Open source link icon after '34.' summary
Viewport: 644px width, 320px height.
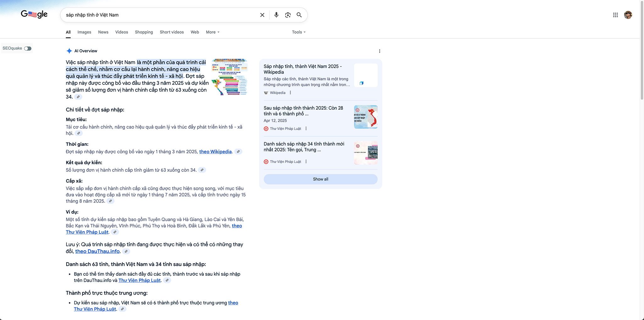click(78, 97)
